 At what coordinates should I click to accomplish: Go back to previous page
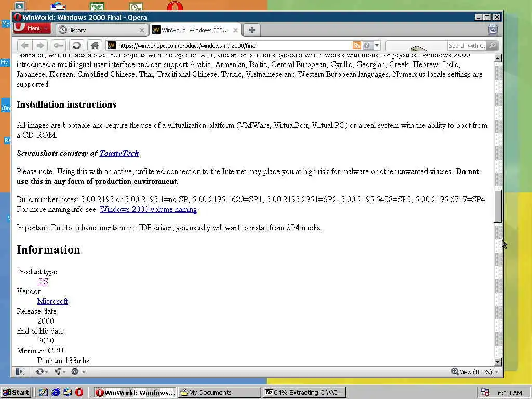(x=24, y=46)
